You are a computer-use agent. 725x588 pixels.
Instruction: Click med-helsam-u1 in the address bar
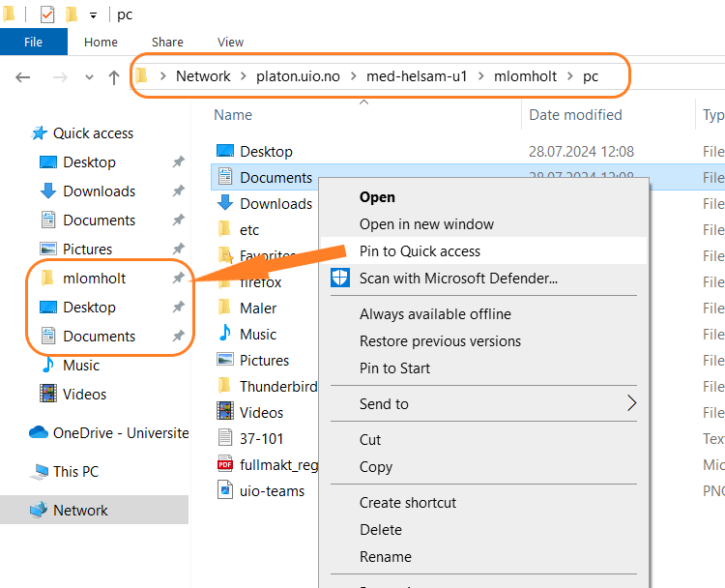[417, 75]
